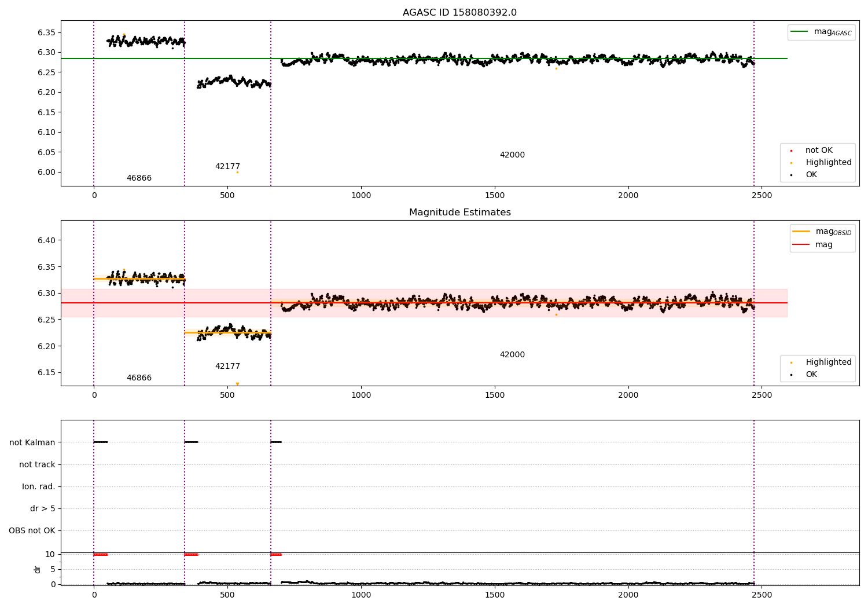
Task: Select the "6.05" y-axis tick label
Action: pos(47,152)
